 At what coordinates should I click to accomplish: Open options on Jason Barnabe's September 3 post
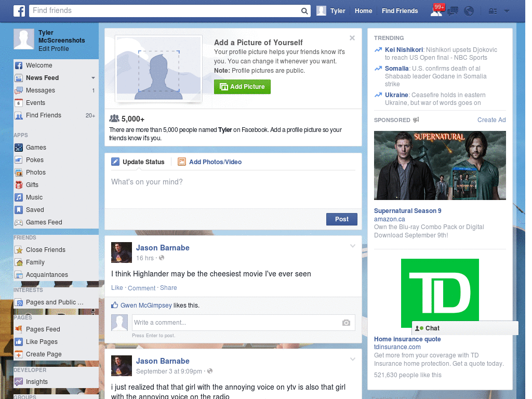coord(353,359)
